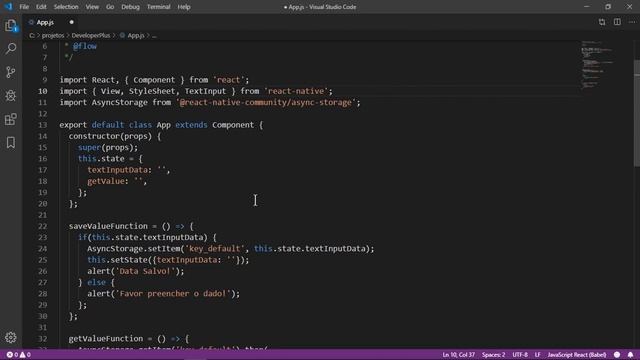Click '@flow' comment annotation on line 6
The image size is (640, 360).
pyautogui.click(x=84, y=46)
